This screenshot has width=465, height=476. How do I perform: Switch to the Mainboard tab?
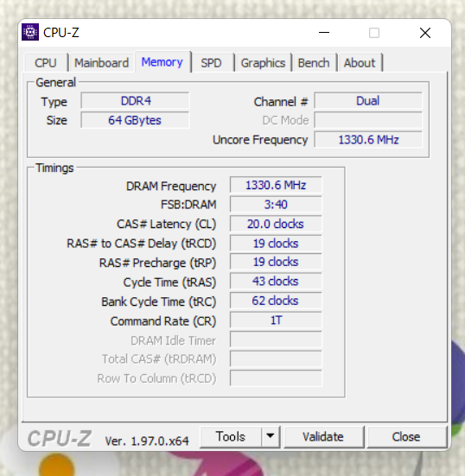(101, 63)
